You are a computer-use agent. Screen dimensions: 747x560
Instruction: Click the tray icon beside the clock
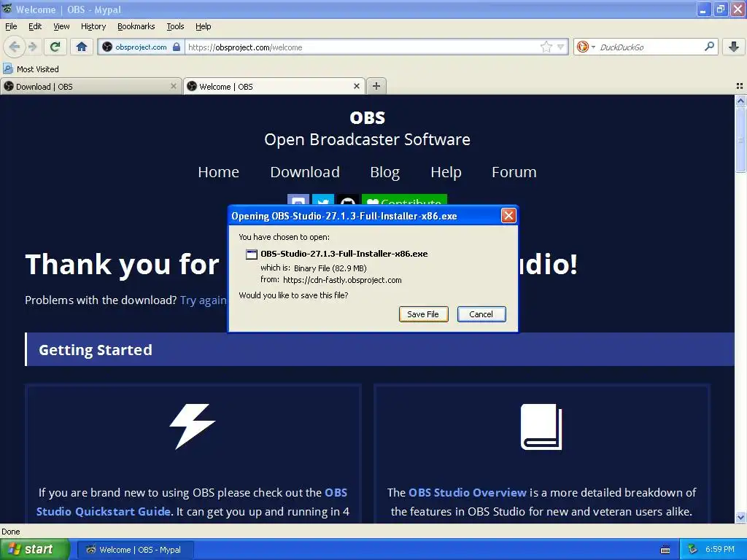click(693, 550)
